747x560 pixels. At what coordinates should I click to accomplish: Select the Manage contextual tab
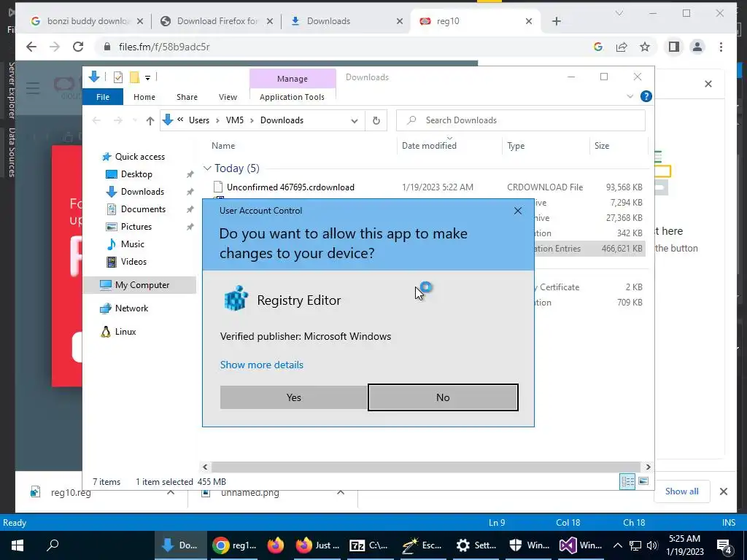293,79
